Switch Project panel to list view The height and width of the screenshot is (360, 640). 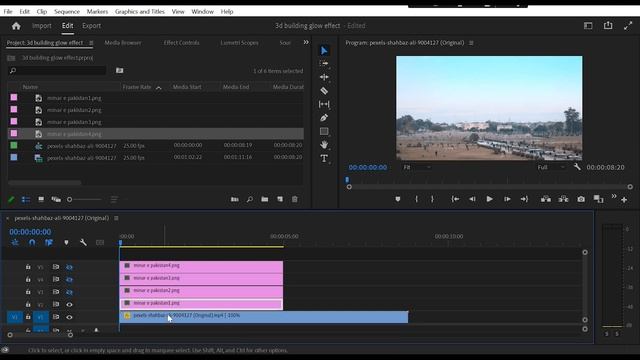(26, 199)
